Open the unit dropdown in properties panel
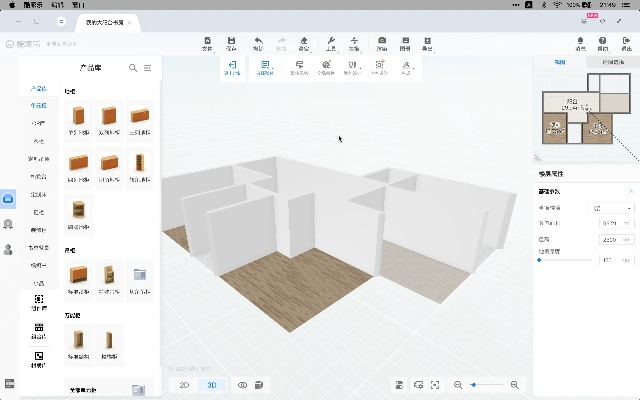Image resolution: width=640 pixels, height=400 pixels. (x=612, y=208)
